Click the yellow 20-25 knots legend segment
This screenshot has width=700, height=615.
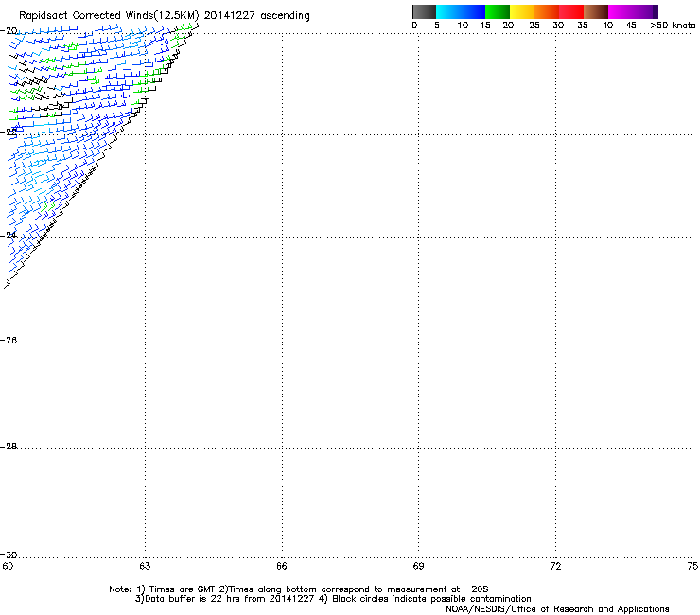[x=522, y=11]
